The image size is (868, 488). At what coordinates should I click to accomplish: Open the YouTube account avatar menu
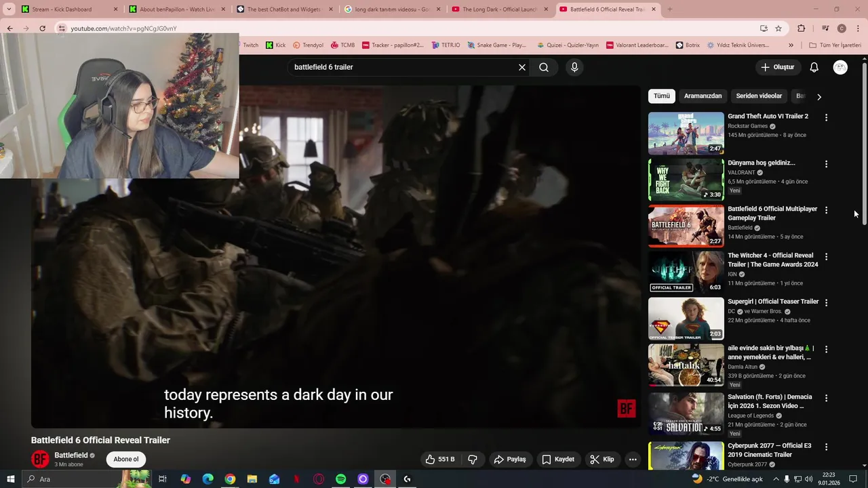[840, 67]
